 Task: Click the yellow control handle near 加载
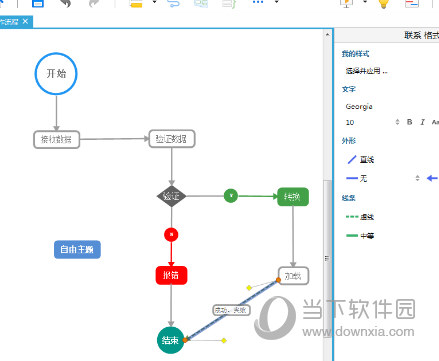coord(249,288)
